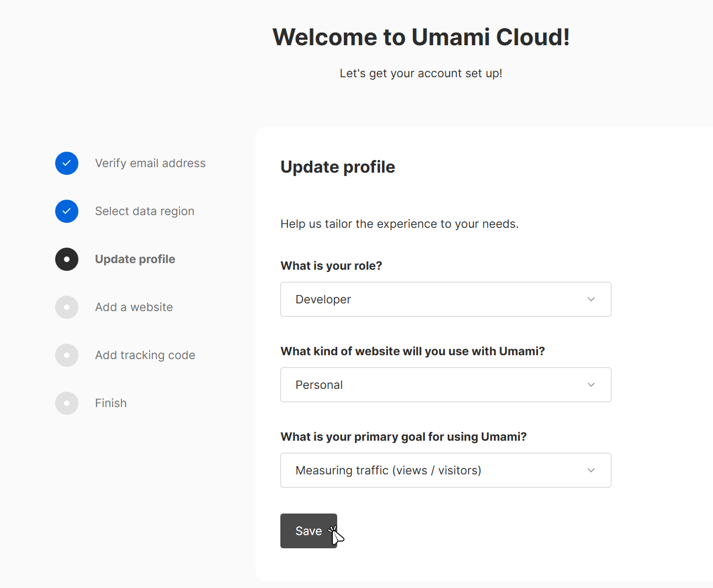713x588 pixels.
Task: Click chevron arrow in primary goal dropdown
Action: click(x=591, y=471)
